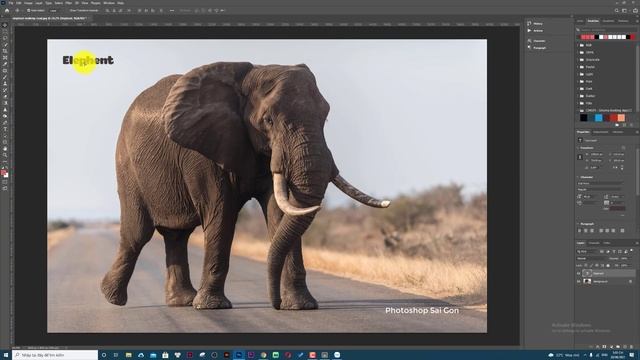Toggle lock all in Layers panel
Image resolution: width=640 pixels, height=360 pixels.
click(x=608, y=265)
